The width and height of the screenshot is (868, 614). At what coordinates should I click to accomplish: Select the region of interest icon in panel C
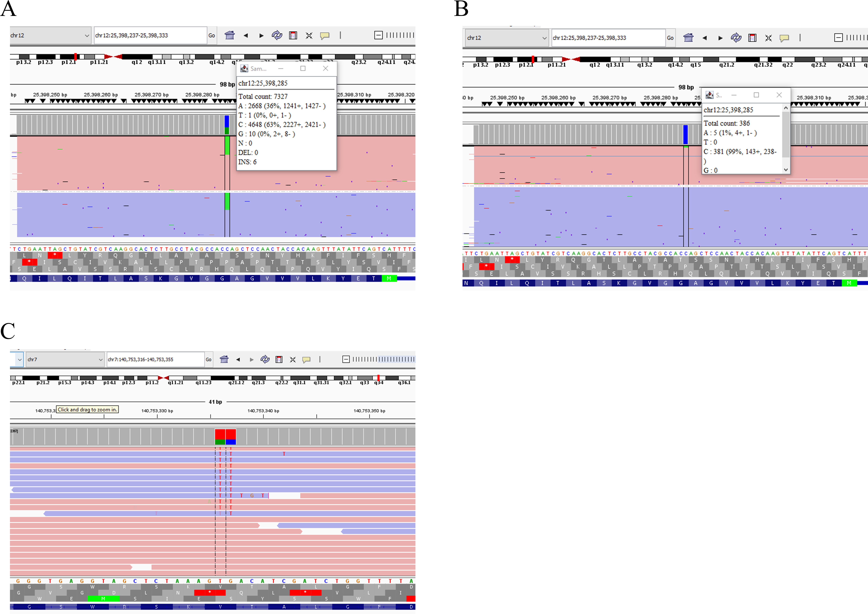279,360
